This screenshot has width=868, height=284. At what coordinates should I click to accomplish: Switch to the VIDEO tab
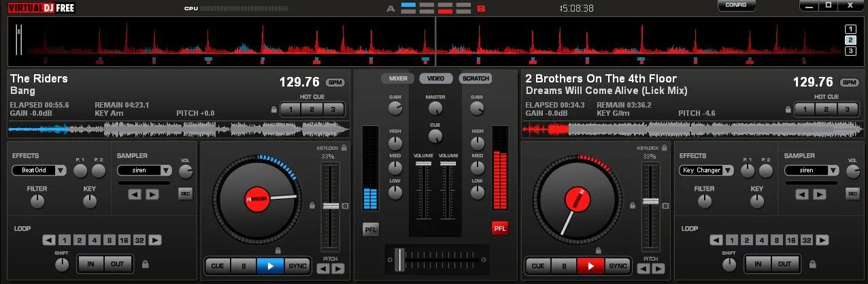click(436, 79)
